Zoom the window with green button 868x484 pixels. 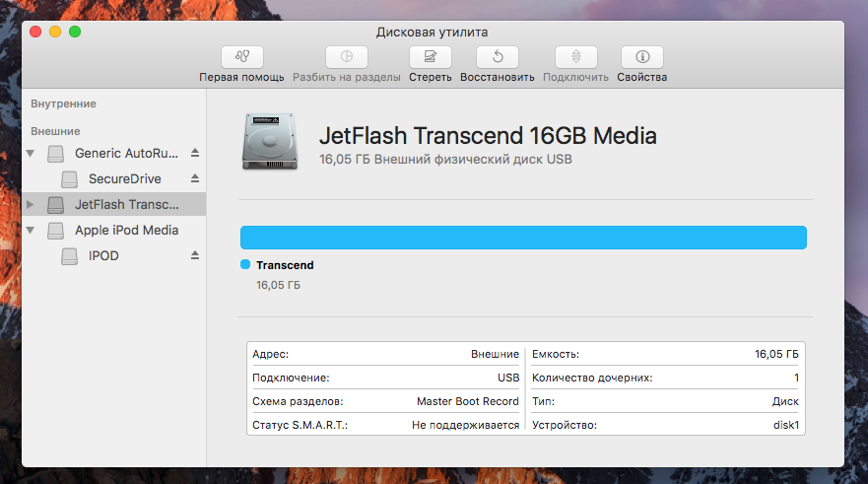[75, 32]
